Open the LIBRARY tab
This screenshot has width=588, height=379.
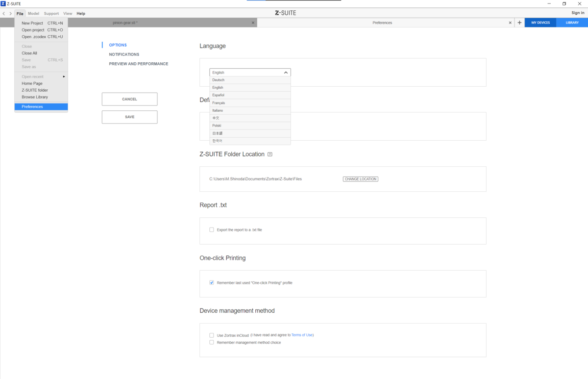click(x=572, y=23)
